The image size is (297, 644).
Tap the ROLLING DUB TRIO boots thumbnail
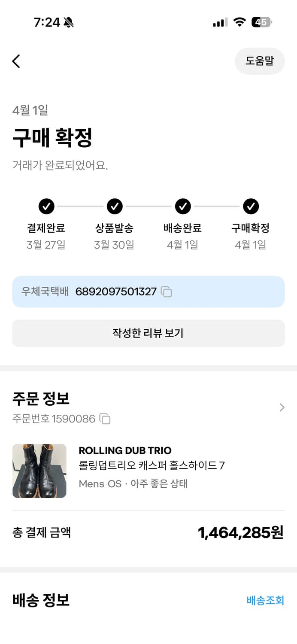coord(39,471)
